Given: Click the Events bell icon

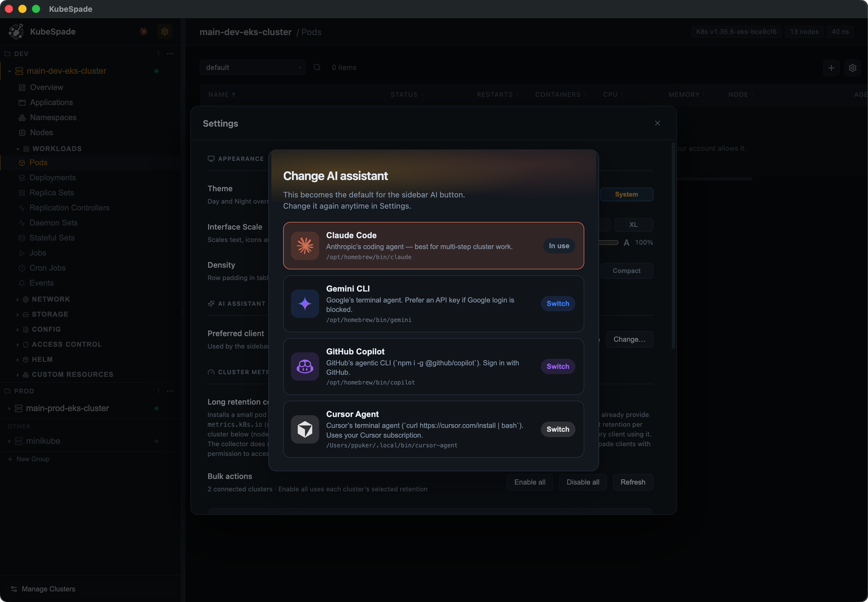Looking at the screenshot, I should tap(22, 283).
